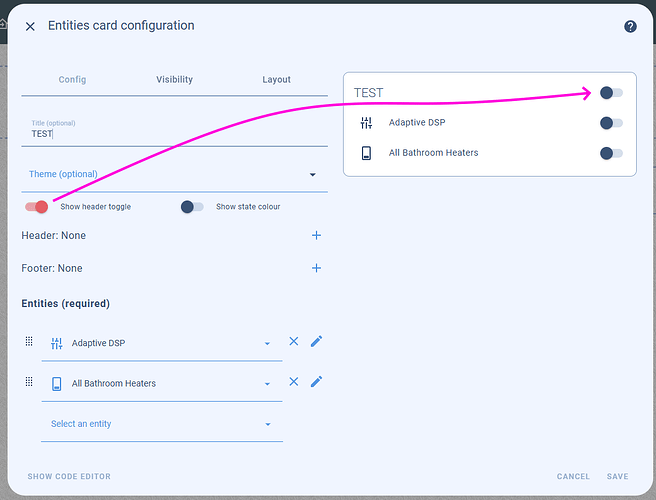The height and width of the screenshot is (500, 656).
Task: Save the card configuration
Action: pyautogui.click(x=618, y=476)
